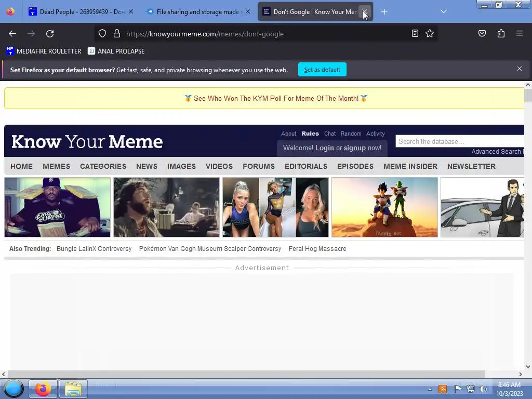Screen dimensions: 532x399
Task: Open the About link
Action: click(x=288, y=134)
